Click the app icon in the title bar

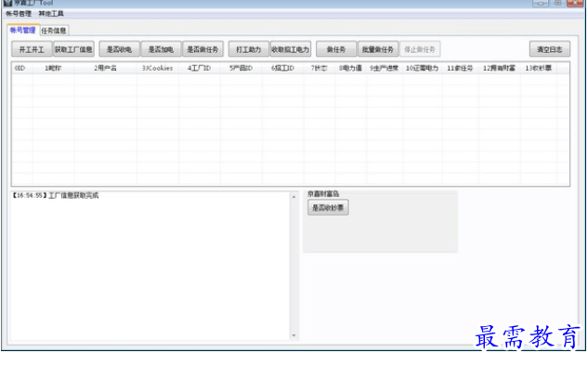7,3
